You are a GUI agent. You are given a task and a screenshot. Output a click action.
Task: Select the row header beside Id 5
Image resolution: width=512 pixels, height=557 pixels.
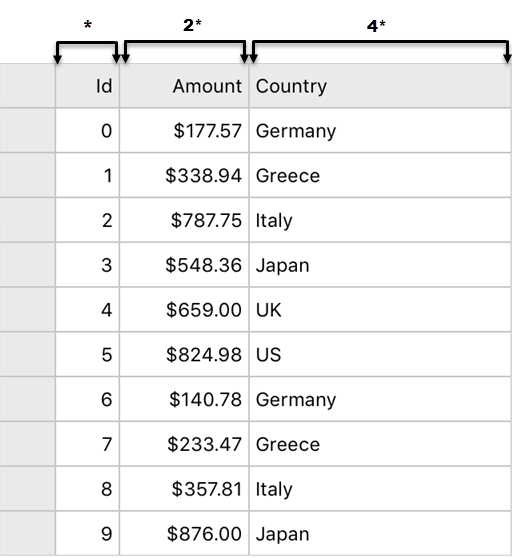(x=27, y=354)
